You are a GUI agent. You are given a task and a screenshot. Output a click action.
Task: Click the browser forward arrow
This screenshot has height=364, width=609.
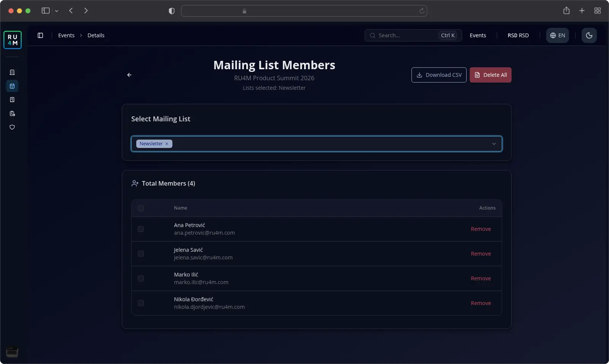point(86,11)
